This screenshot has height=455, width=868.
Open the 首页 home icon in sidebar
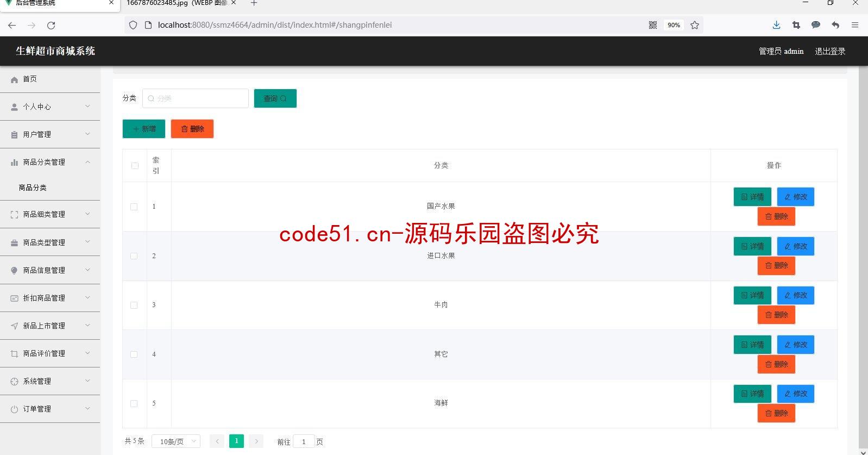15,79
